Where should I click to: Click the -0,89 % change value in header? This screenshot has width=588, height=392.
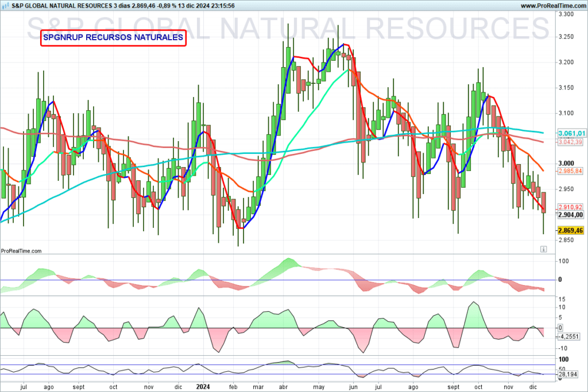pos(167,6)
